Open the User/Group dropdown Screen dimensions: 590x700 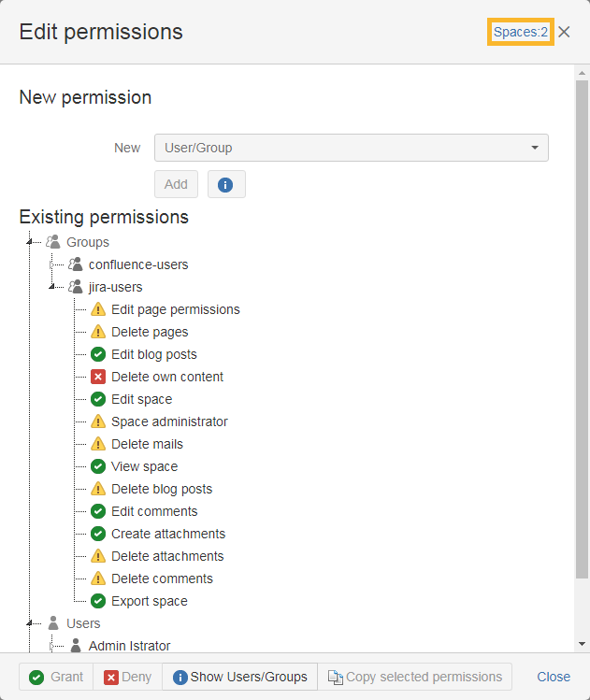coord(351,148)
